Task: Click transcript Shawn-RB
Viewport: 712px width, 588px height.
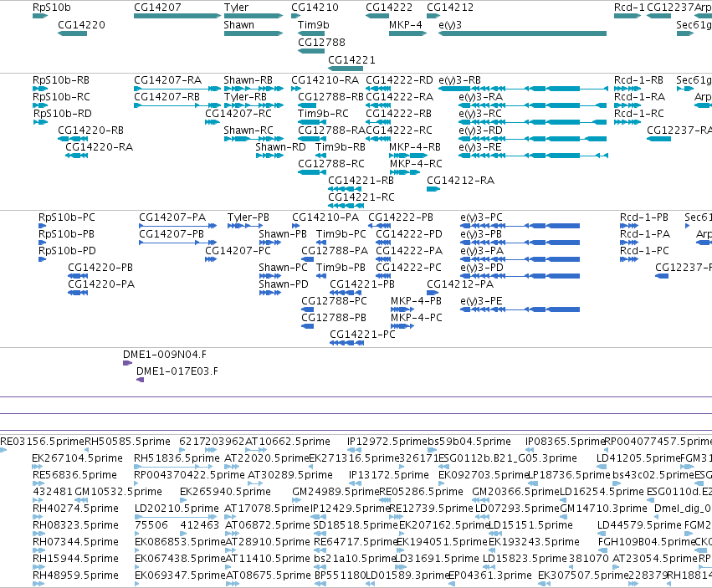Action: click(248, 80)
